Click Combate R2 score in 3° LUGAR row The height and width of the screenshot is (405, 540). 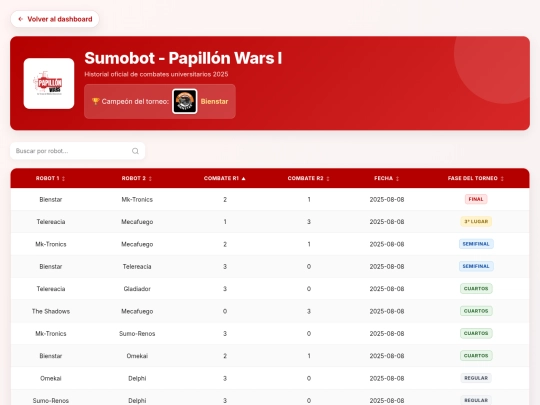[309, 222]
